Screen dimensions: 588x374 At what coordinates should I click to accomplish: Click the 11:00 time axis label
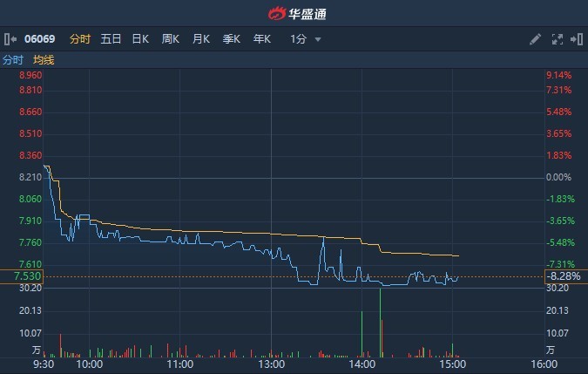pos(180,364)
